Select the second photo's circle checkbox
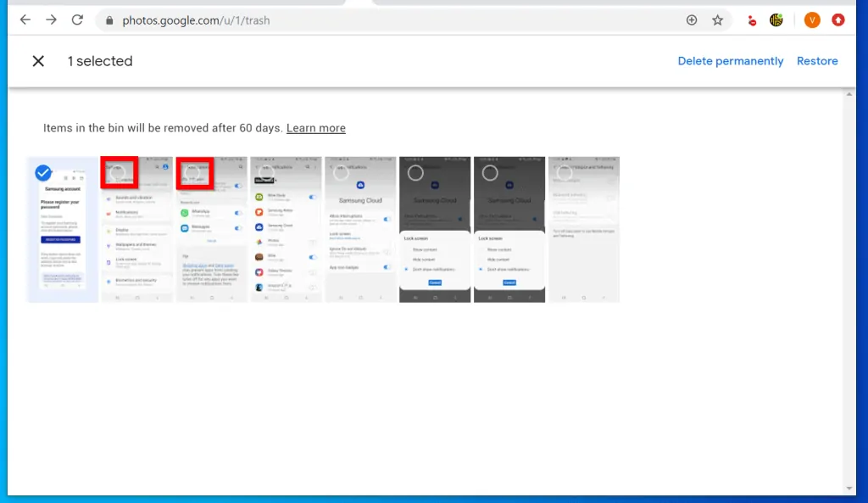This screenshot has height=503, width=868. click(x=119, y=173)
